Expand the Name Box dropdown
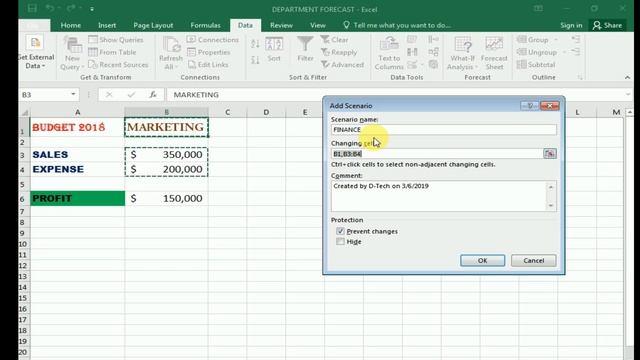Screen dimensions: 640x360 click(73, 95)
